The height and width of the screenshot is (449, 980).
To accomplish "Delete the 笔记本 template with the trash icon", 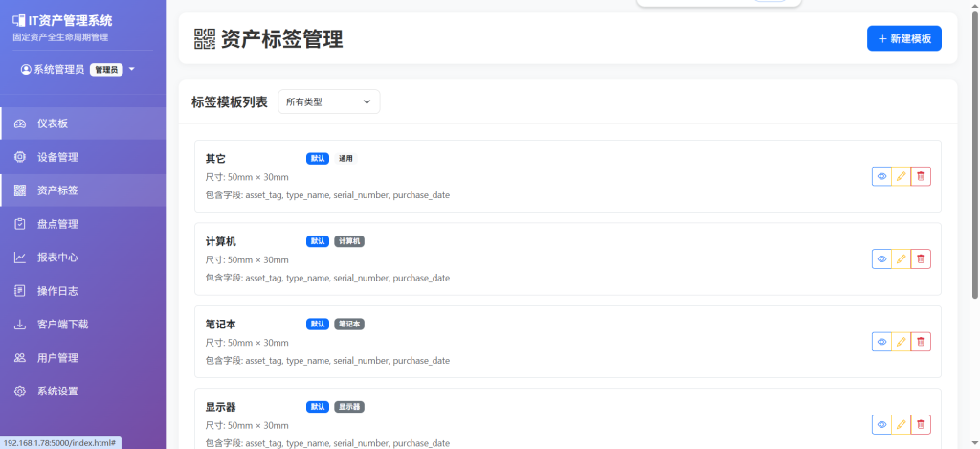I will (921, 342).
